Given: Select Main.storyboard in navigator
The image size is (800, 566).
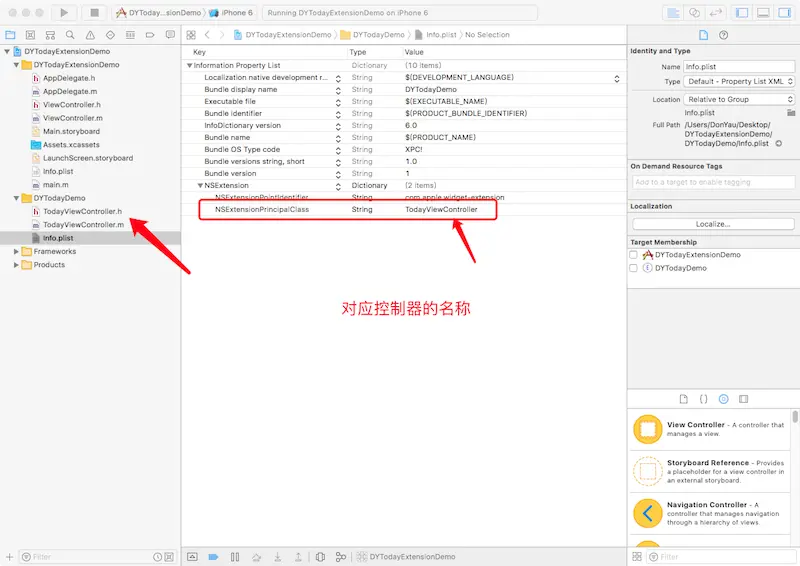Looking at the screenshot, I should [71, 131].
